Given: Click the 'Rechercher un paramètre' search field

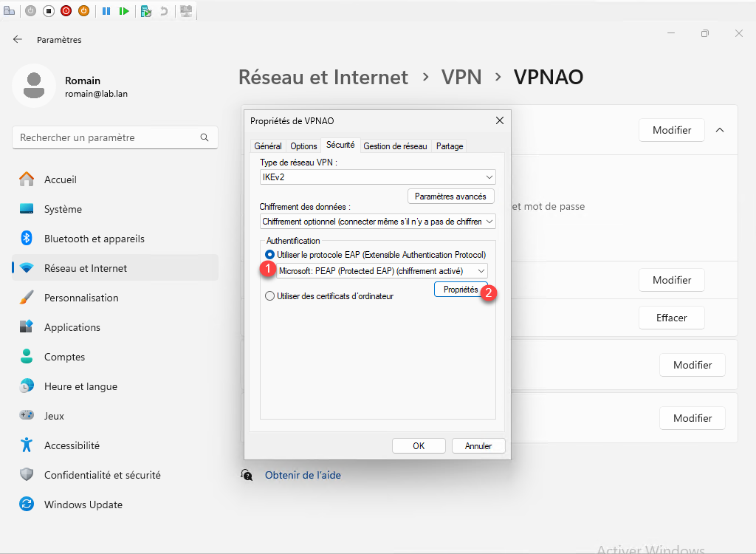Looking at the screenshot, I should pos(107,137).
